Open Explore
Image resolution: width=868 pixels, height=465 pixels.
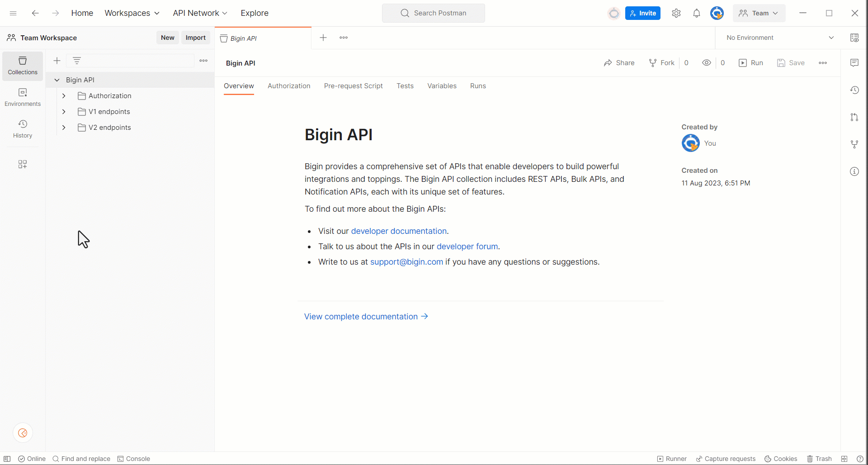click(255, 13)
